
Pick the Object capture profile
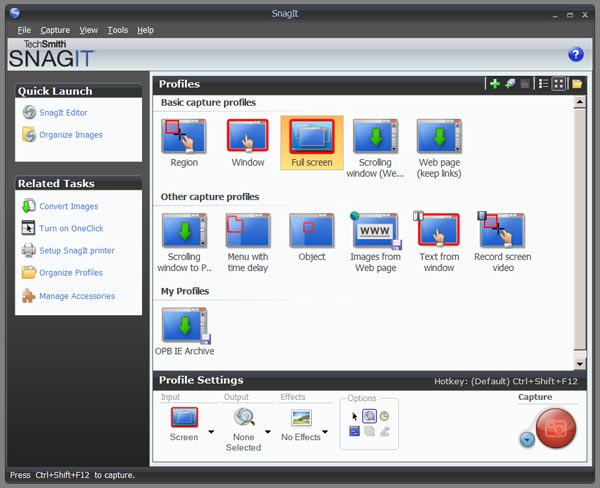pyautogui.click(x=312, y=237)
